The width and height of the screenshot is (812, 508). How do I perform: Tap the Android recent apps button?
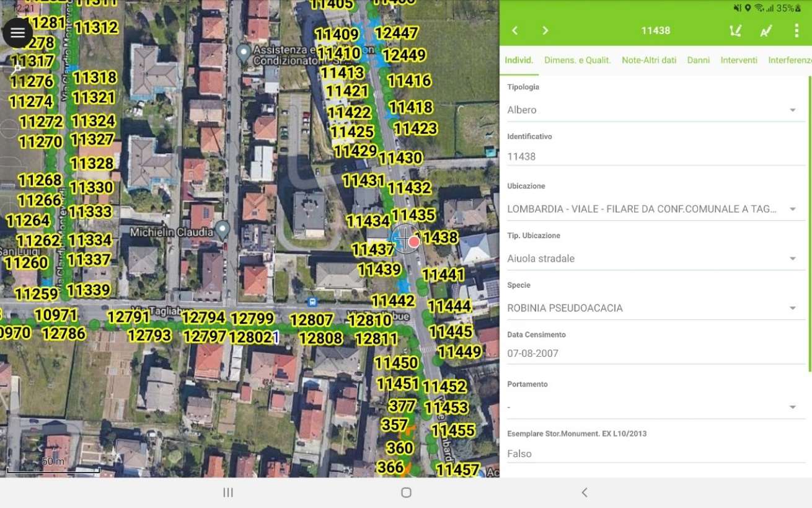pyautogui.click(x=227, y=492)
